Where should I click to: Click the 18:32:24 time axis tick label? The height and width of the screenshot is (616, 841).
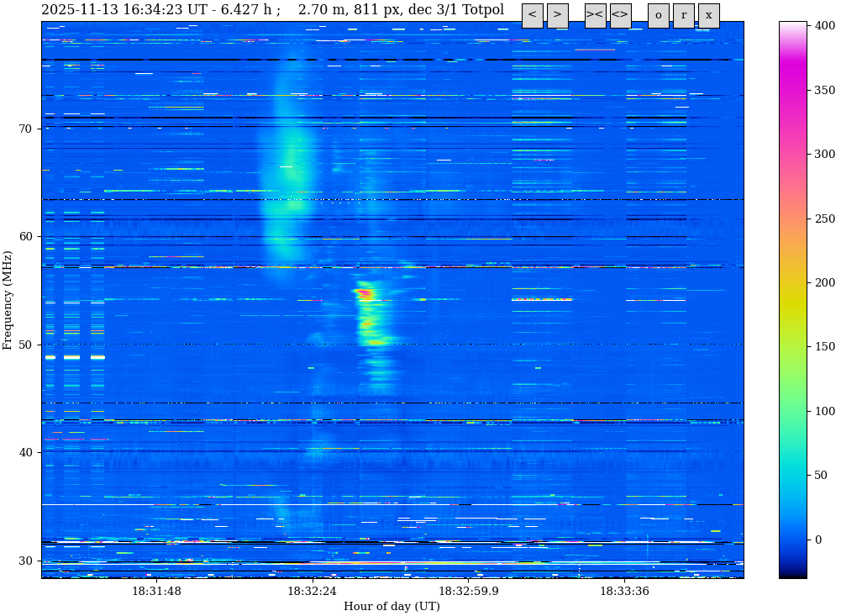[313, 592]
